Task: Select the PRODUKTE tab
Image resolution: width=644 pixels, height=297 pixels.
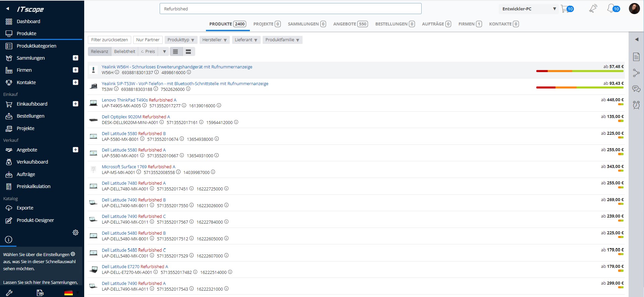Action: coord(228,24)
